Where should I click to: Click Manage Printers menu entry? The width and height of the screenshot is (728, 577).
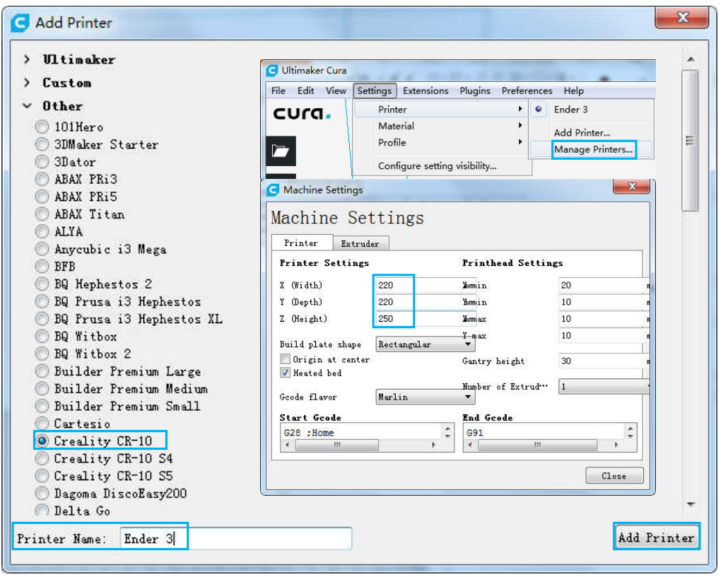tap(593, 150)
